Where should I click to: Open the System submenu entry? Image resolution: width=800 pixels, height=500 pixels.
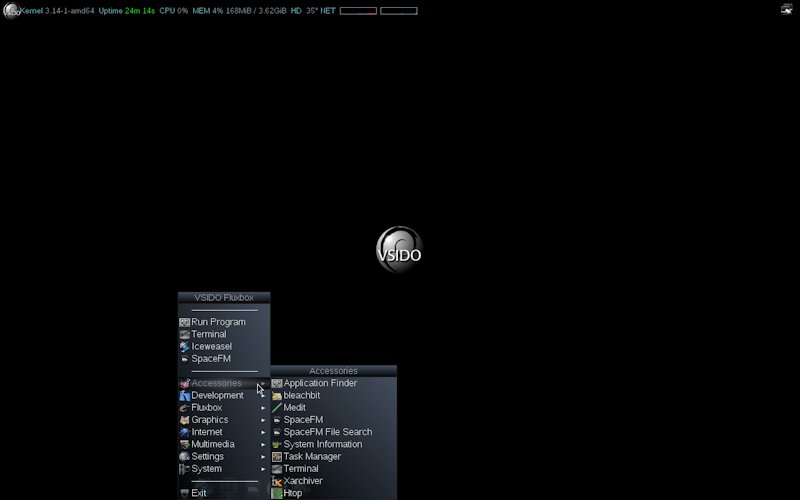[223, 469]
